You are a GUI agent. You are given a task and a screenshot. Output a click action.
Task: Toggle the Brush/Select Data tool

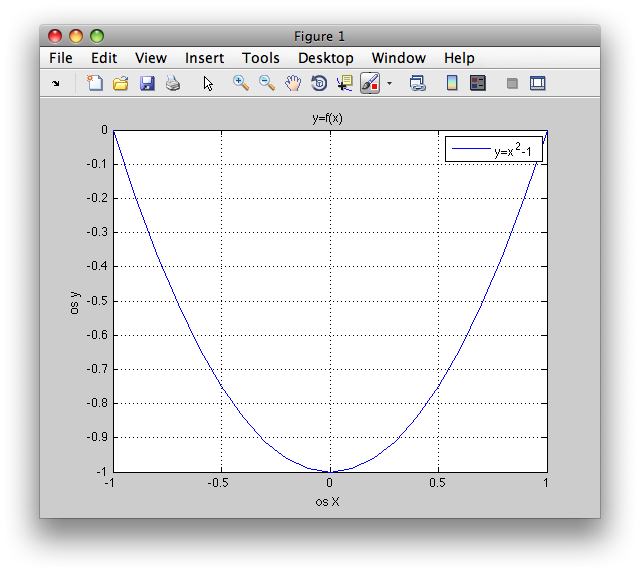click(370, 83)
